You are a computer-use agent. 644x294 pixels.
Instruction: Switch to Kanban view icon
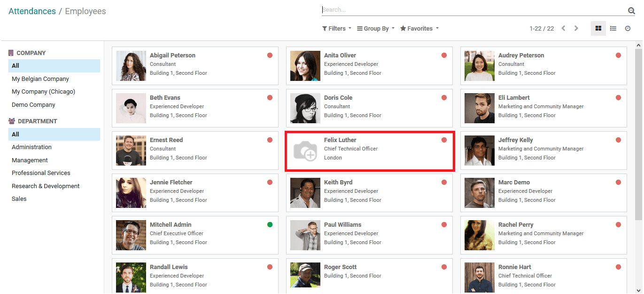(598, 29)
